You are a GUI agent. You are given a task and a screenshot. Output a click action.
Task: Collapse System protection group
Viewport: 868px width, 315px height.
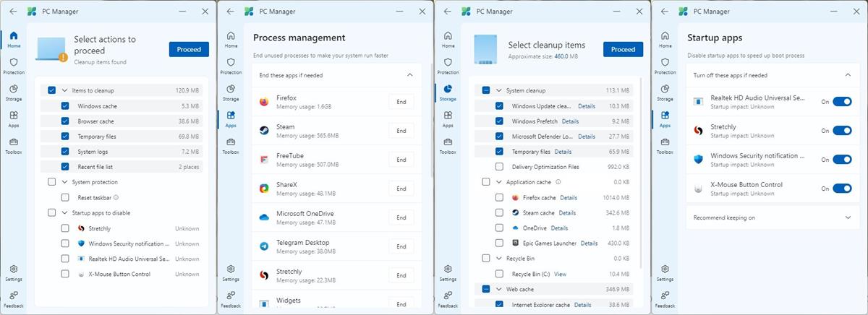tap(64, 182)
